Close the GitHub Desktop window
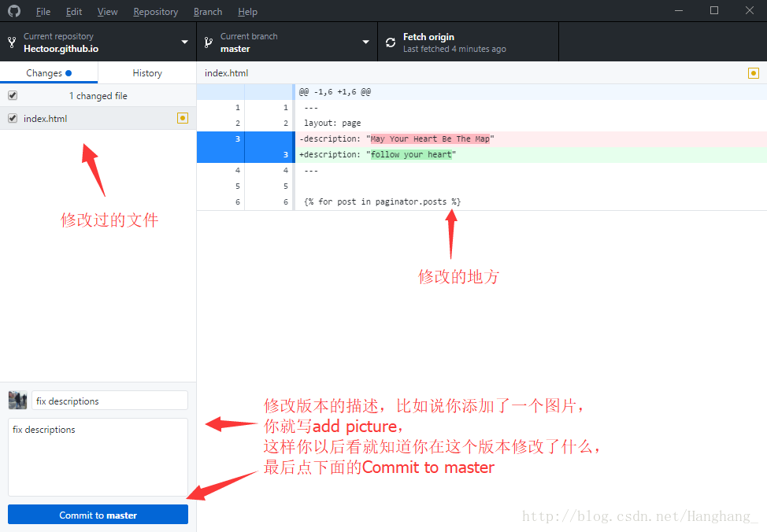The image size is (767, 532). coord(750,11)
